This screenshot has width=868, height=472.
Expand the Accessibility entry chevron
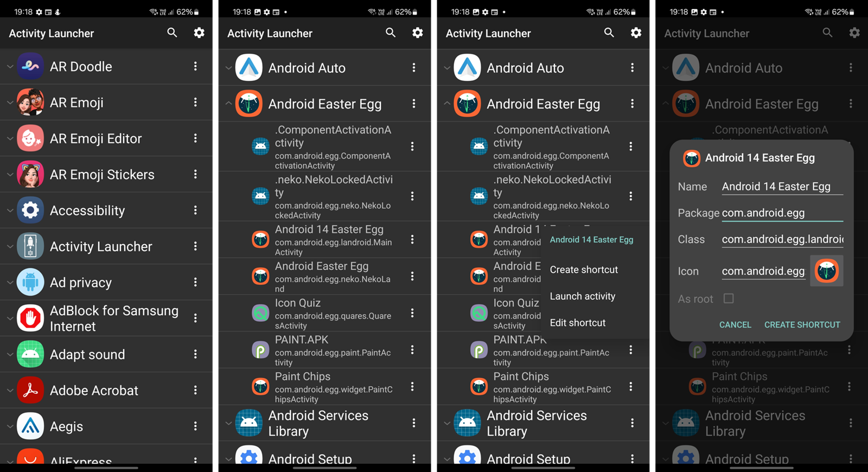tap(10, 210)
